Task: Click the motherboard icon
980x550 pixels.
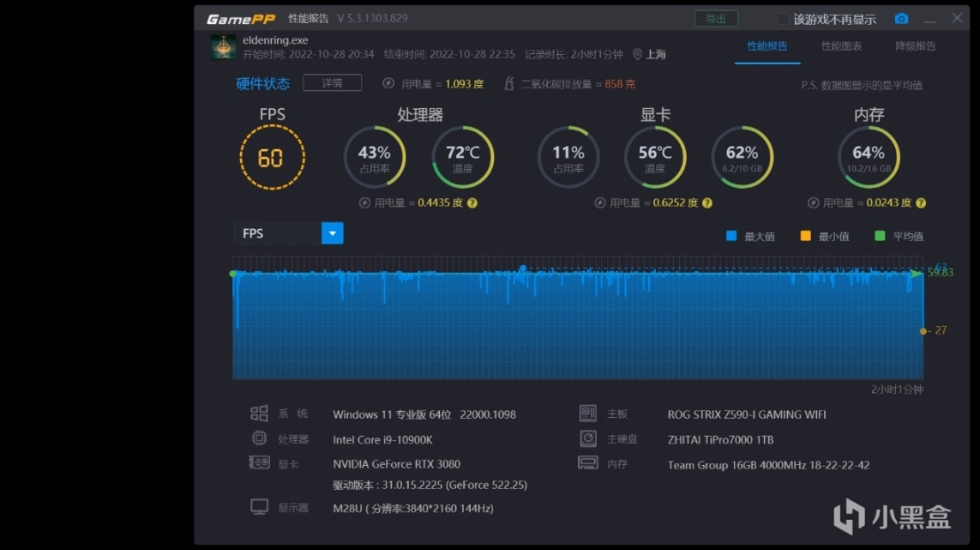Action: coord(587,413)
